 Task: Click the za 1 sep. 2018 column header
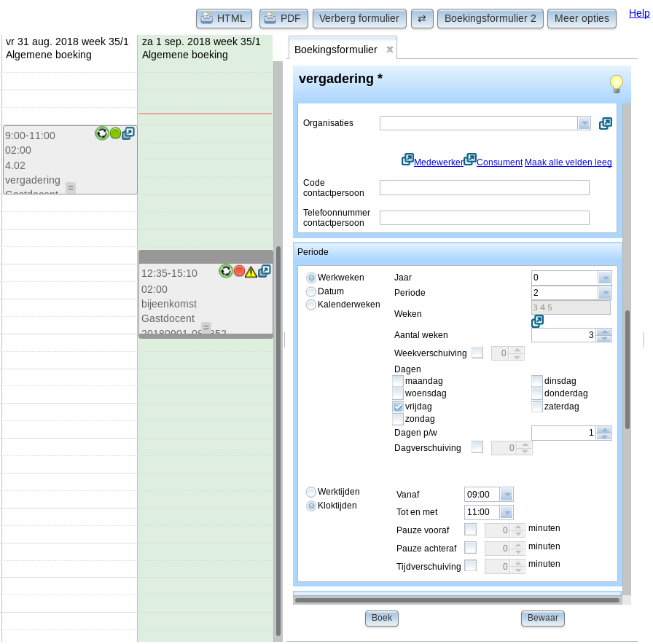[x=205, y=48]
